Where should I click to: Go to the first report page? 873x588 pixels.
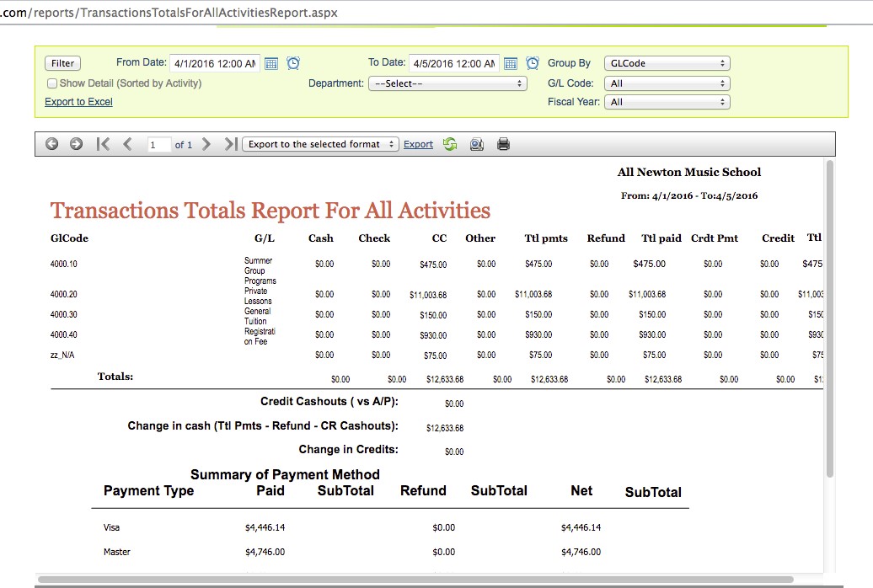coord(103,144)
